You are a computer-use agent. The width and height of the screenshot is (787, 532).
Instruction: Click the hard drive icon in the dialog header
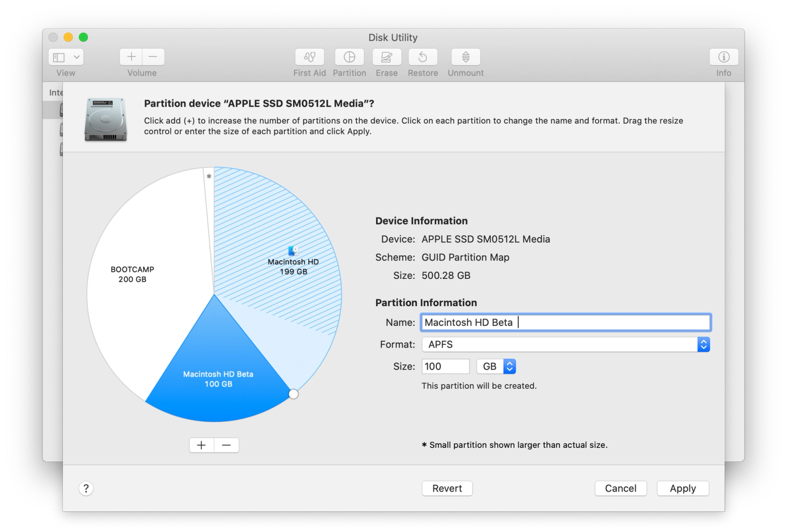pos(106,119)
